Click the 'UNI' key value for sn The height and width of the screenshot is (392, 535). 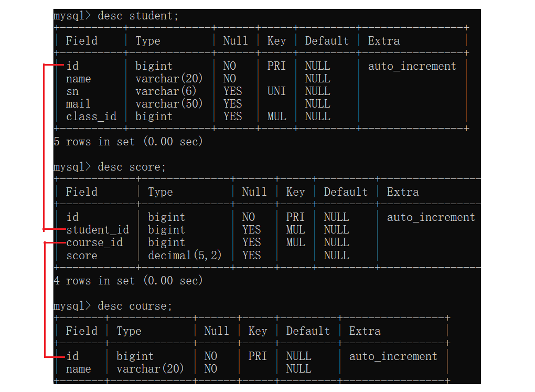[276, 91]
